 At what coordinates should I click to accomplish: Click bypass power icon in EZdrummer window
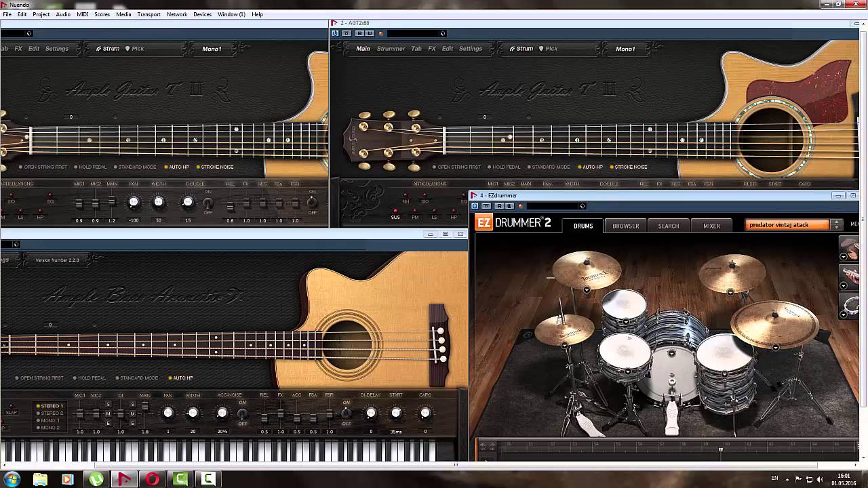tap(475, 206)
